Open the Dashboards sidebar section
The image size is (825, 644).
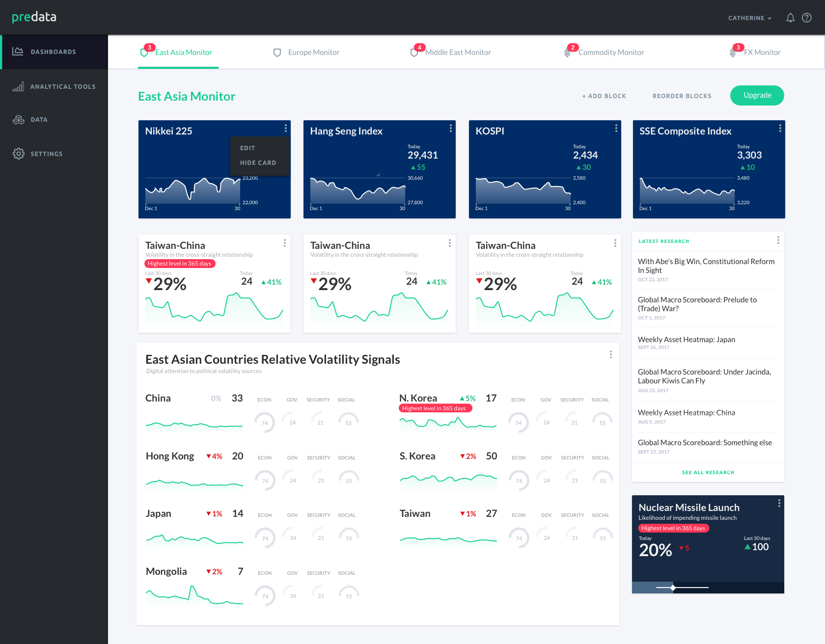tap(54, 52)
